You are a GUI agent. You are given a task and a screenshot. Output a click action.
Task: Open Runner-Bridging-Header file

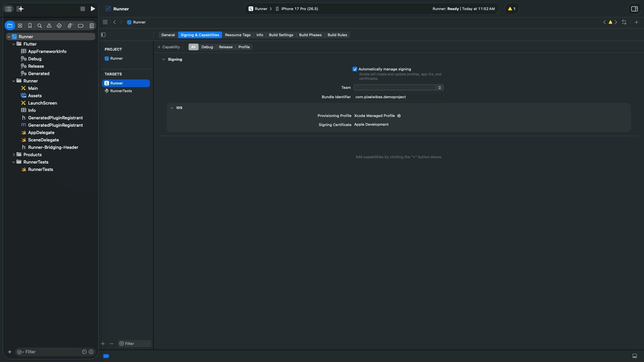[x=53, y=148]
